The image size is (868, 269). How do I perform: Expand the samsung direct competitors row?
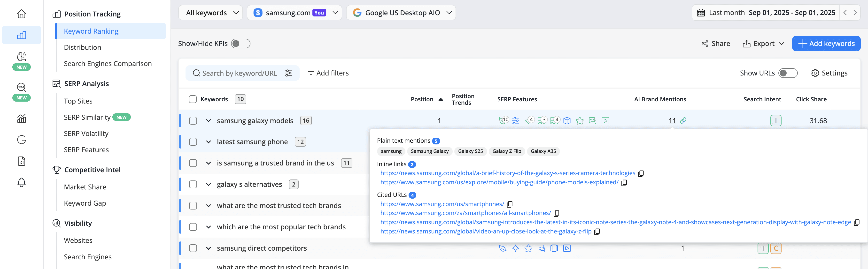coord(209,248)
